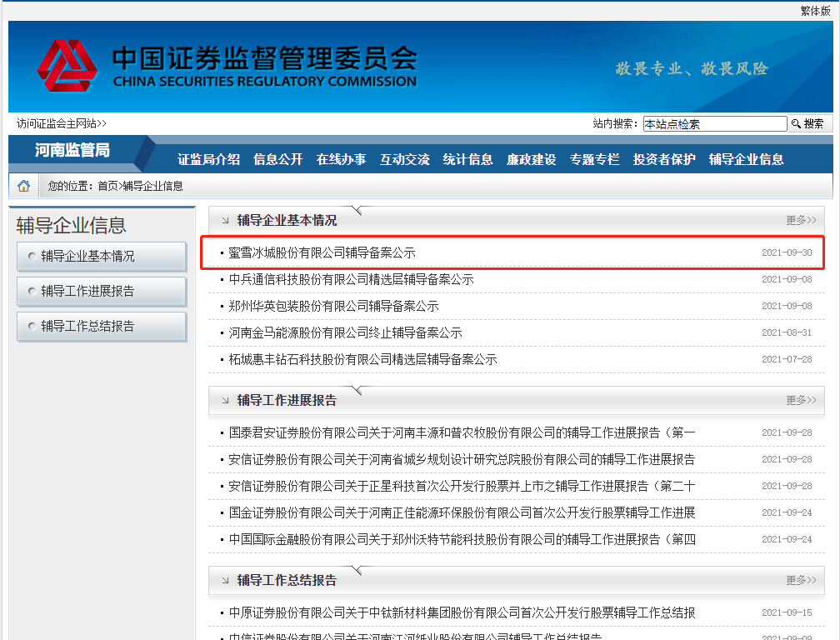Open 国金证券关于河南正佳能源环保 report
Image resolution: width=840 pixels, height=640 pixels.
click(x=462, y=512)
